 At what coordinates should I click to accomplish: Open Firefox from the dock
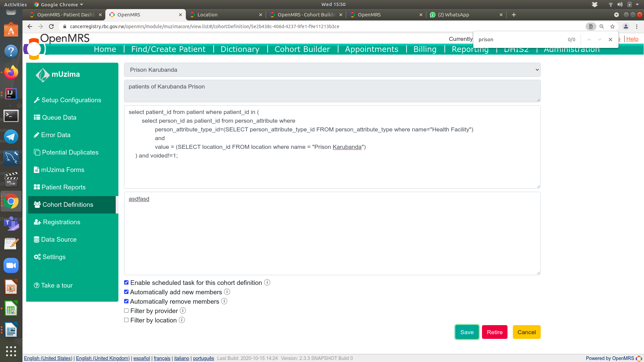[x=11, y=72]
